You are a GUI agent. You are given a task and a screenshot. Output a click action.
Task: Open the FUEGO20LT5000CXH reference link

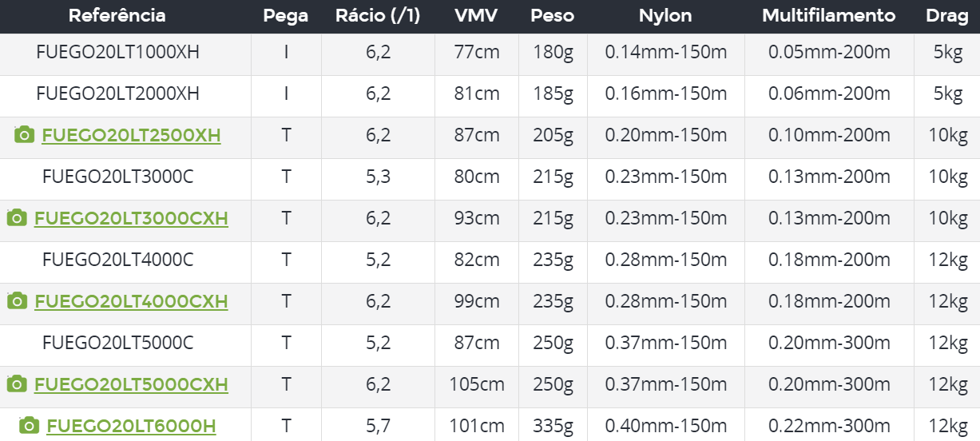[x=131, y=385]
